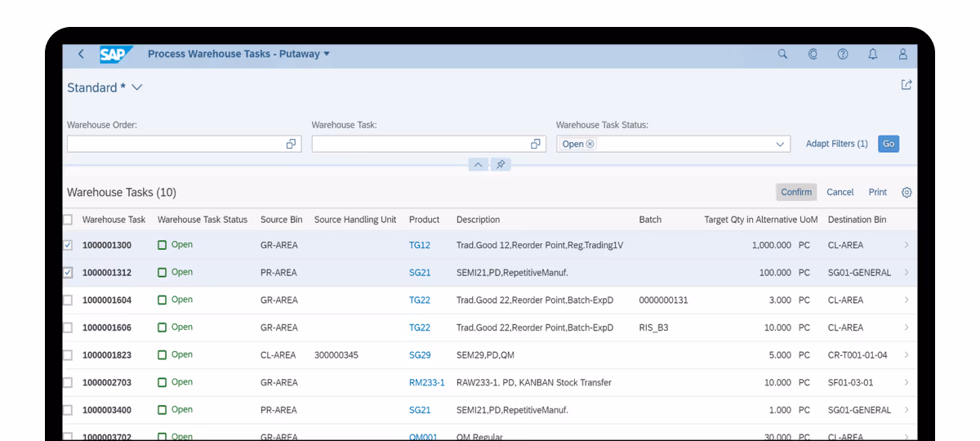Open table settings gear icon
Viewport: 980px width, 441px height.
906,193
